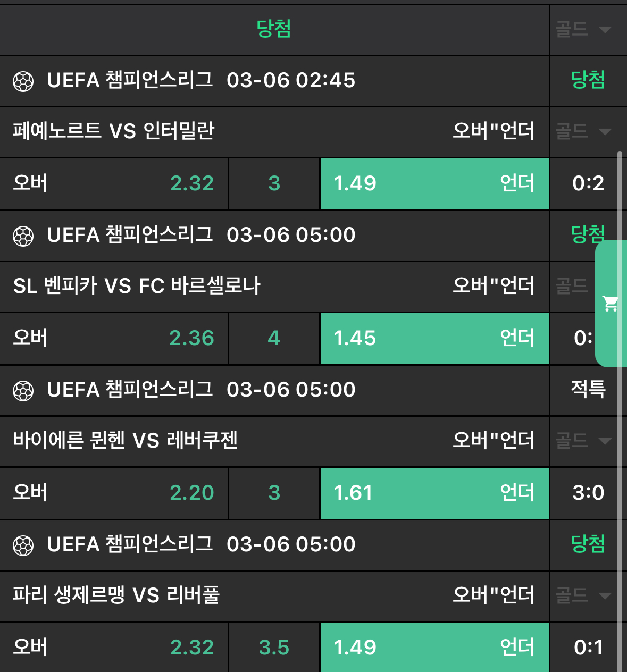This screenshot has height=672, width=627.
Task: Pick 언더 1.49 for 파리 생제르맹 match
Action: click(x=434, y=647)
